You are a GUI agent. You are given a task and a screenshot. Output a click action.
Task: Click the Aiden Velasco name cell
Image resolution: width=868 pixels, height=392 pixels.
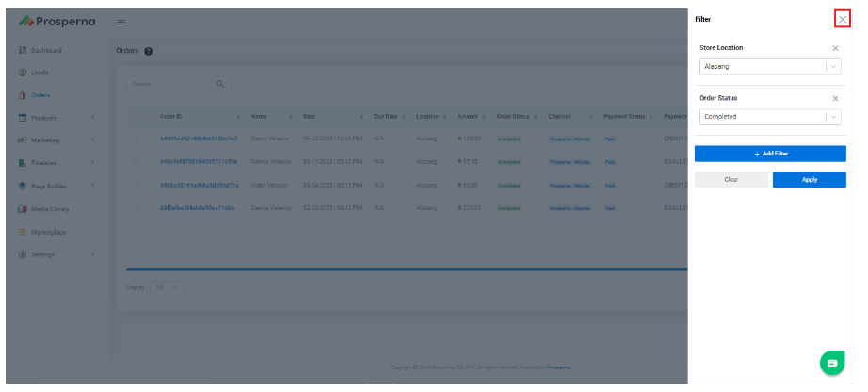(269, 186)
